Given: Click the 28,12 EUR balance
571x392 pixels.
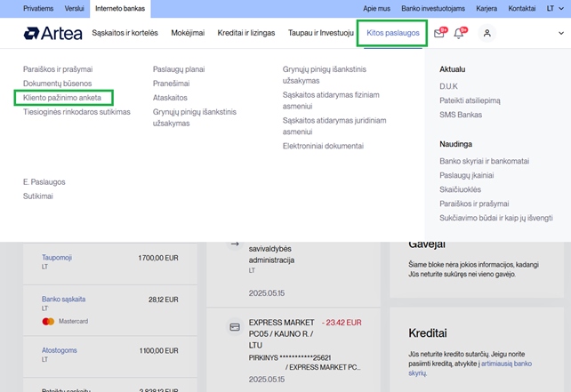Looking at the screenshot, I should click(x=164, y=300).
